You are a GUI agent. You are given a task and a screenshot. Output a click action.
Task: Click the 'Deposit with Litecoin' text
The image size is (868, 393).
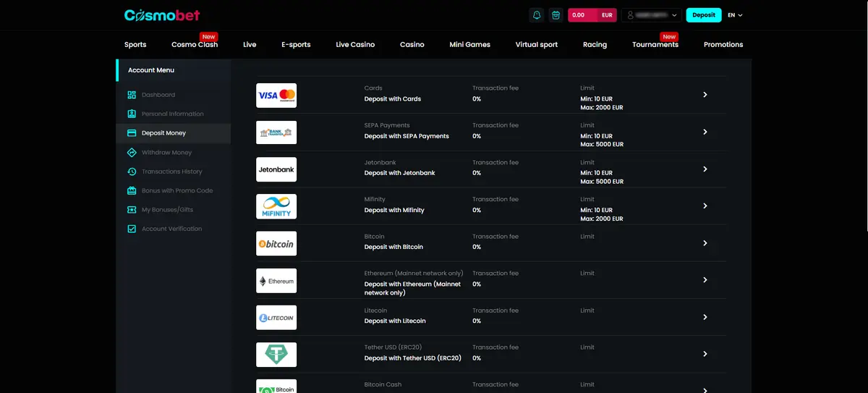pyautogui.click(x=395, y=321)
